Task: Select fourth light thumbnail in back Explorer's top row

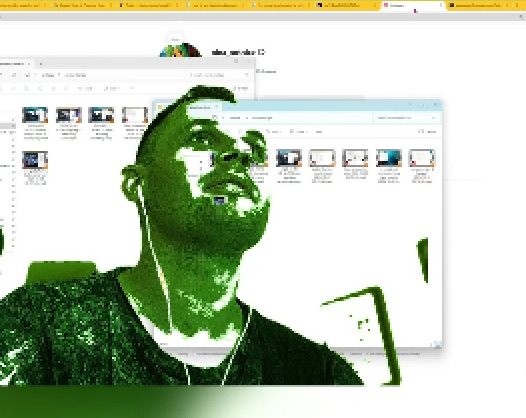Action: pos(135,115)
